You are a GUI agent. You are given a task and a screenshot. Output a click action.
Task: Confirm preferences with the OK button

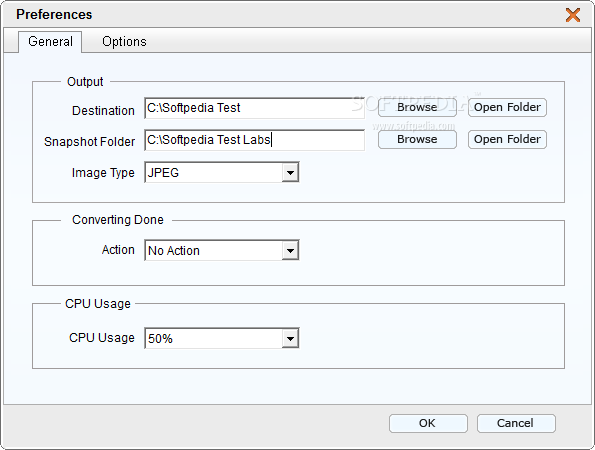[x=428, y=423]
